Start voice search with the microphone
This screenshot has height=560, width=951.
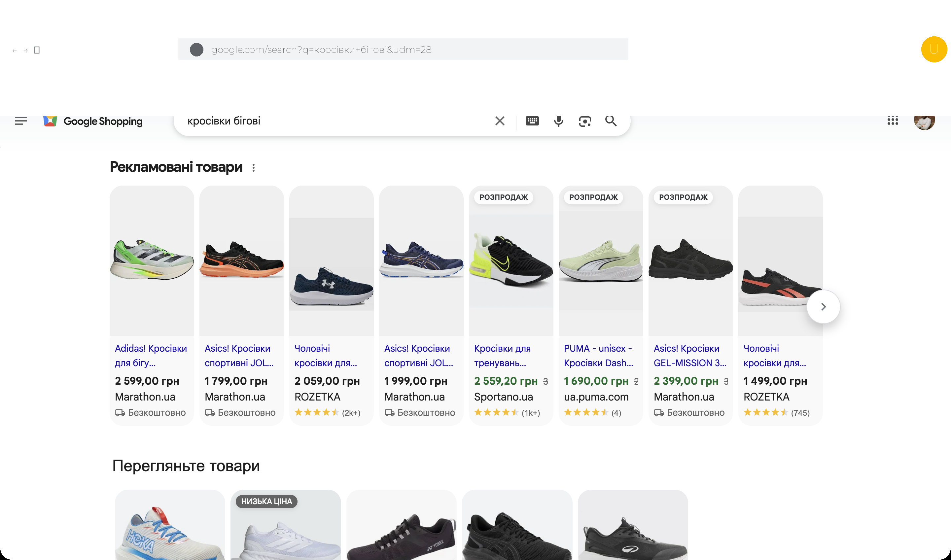tap(558, 121)
